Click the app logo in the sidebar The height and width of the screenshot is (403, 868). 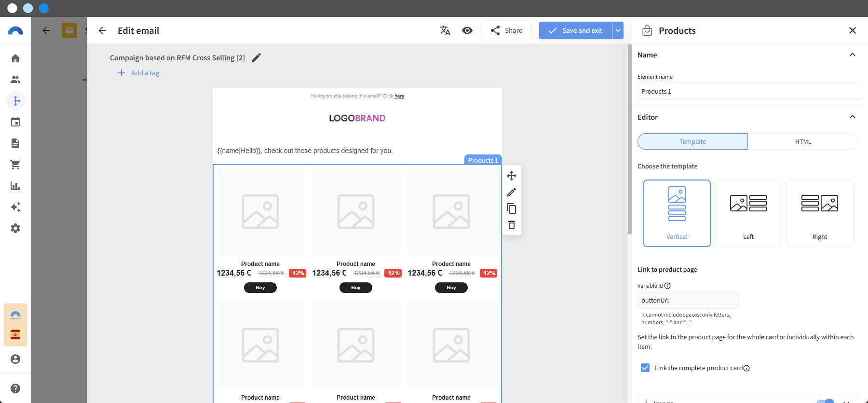tap(15, 31)
